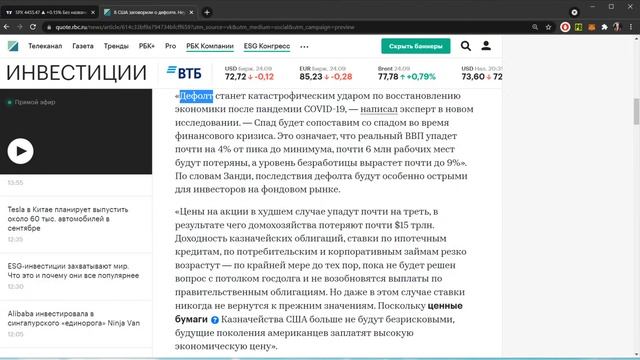Open the Pro menu item

[170, 46]
